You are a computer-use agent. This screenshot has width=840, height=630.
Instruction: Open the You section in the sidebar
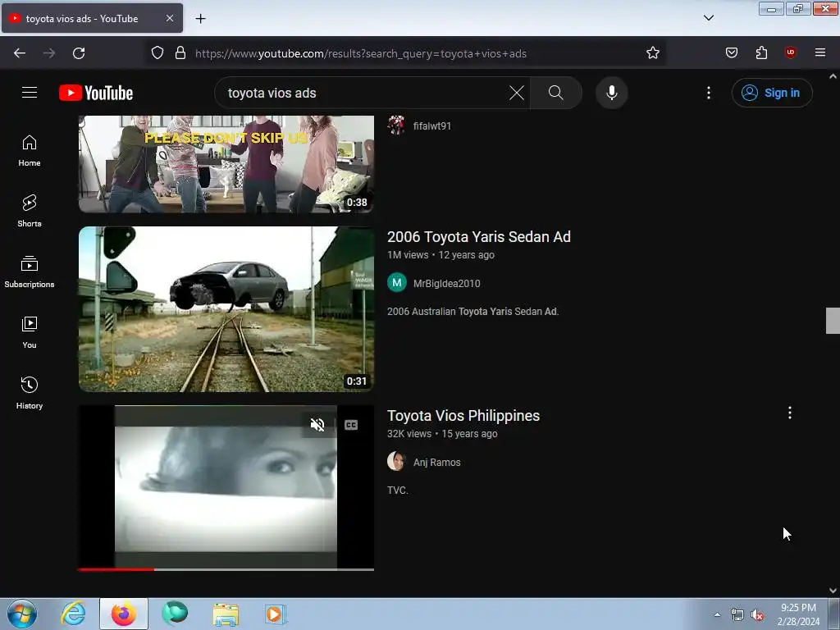coord(30,332)
